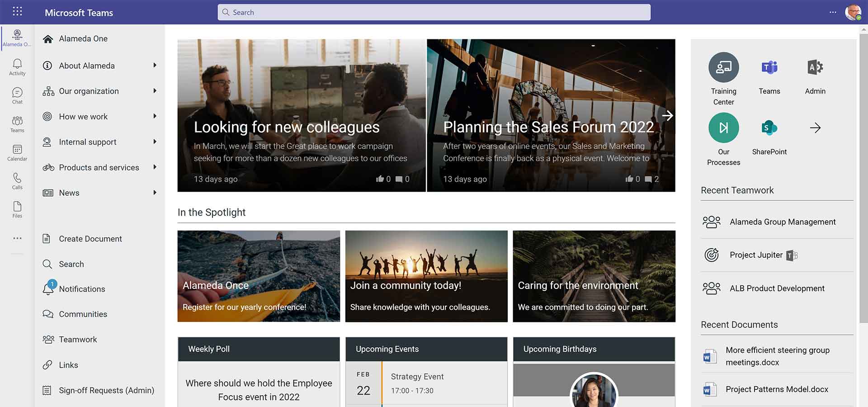
Task: Open the Planning the Sales Forum 2022 headline
Action: coord(548,127)
